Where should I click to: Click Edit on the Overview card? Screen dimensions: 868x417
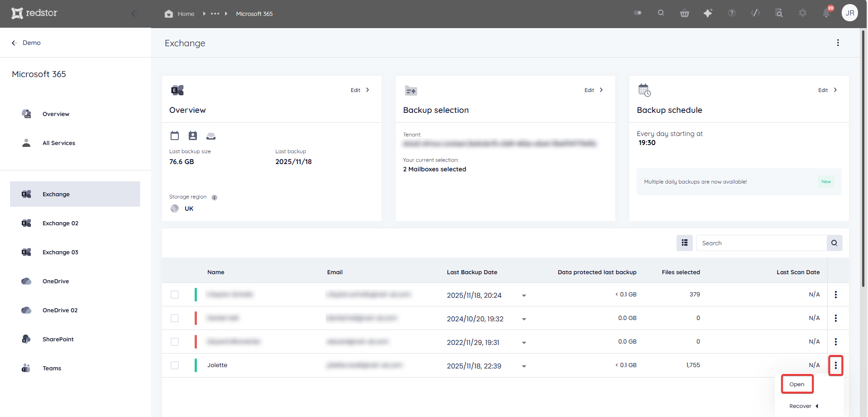click(x=355, y=90)
